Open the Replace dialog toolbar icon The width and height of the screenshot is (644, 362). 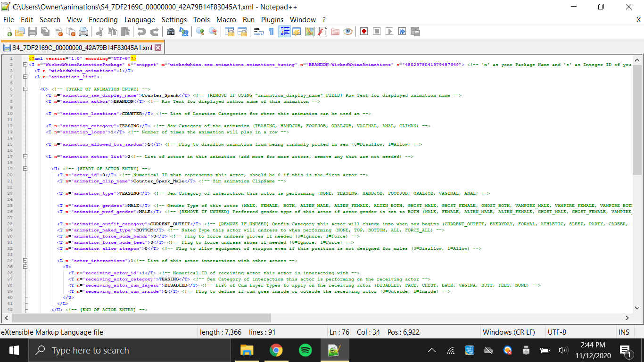pyautogui.click(x=183, y=32)
